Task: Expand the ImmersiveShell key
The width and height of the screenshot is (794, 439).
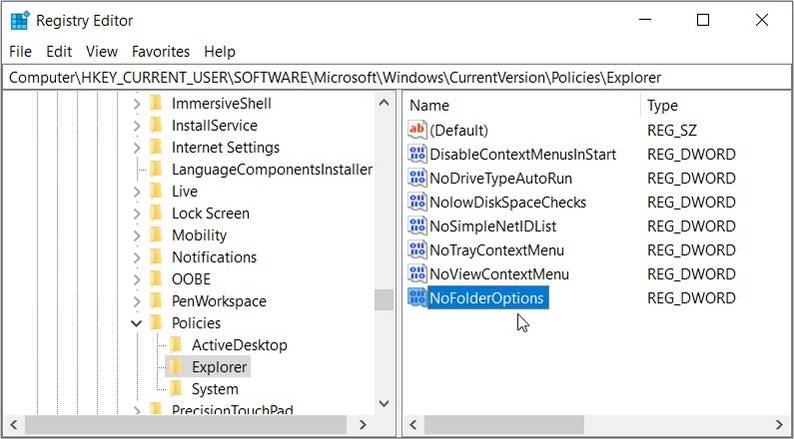Action: click(x=137, y=104)
